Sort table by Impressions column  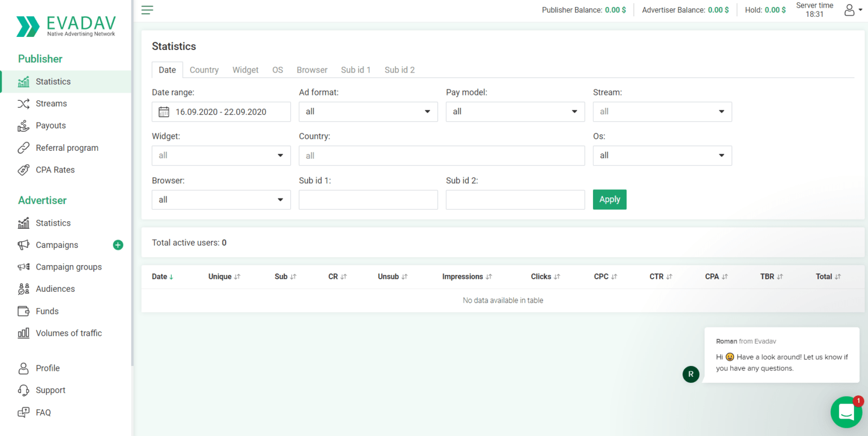[467, 277]
